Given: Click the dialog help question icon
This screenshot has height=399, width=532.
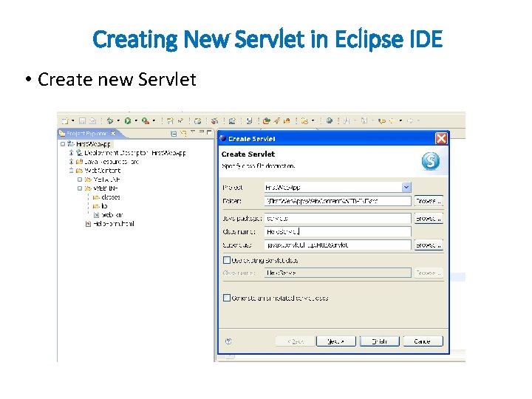Looking at the screenshot, I should click(x=228, y=341).
